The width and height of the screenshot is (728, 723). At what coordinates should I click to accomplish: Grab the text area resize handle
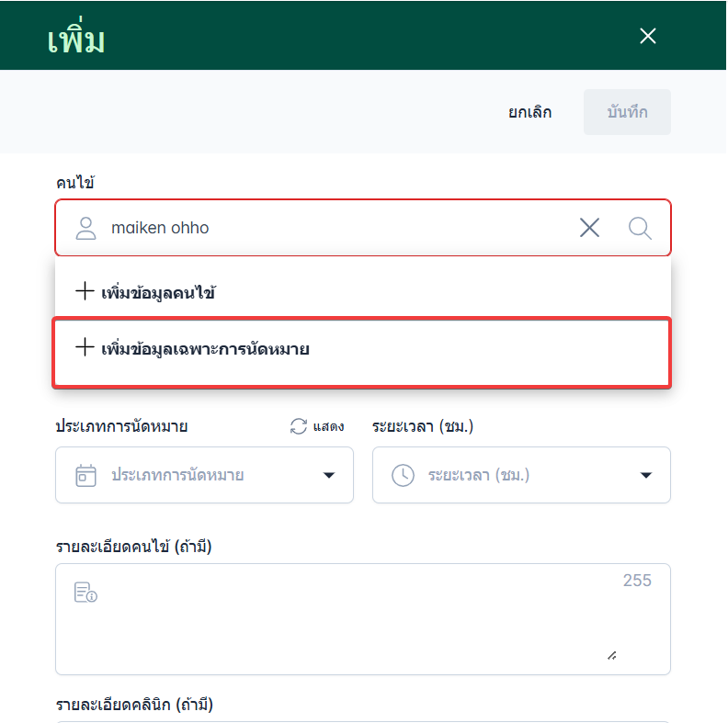(x=611, y=655)
